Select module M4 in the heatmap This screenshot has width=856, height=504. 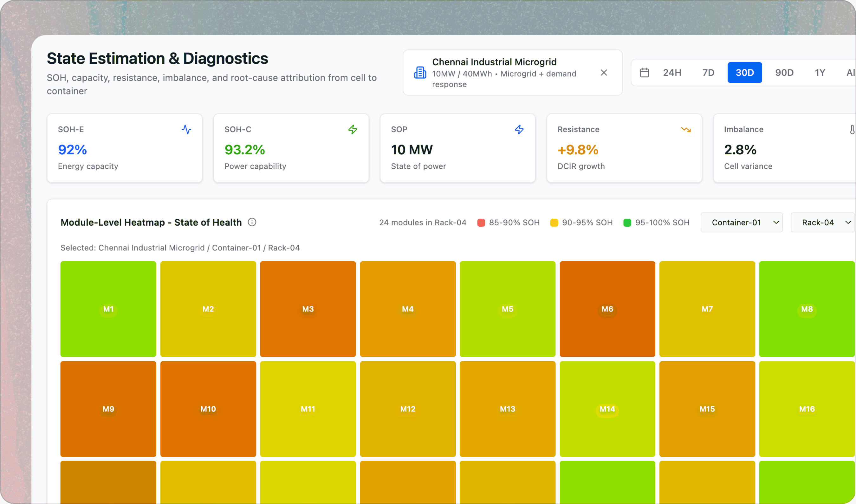pyautogui.click(x=408, y=309)
